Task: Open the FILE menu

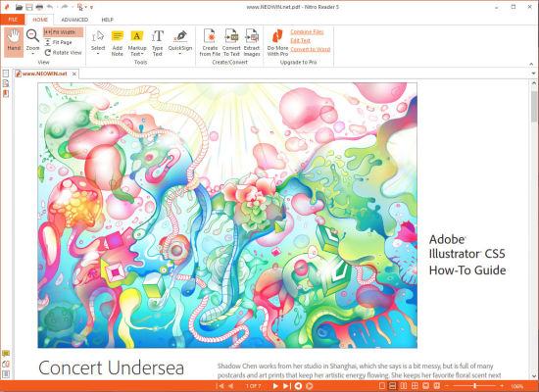Action: pyautogui.click(x=13, y=20)
